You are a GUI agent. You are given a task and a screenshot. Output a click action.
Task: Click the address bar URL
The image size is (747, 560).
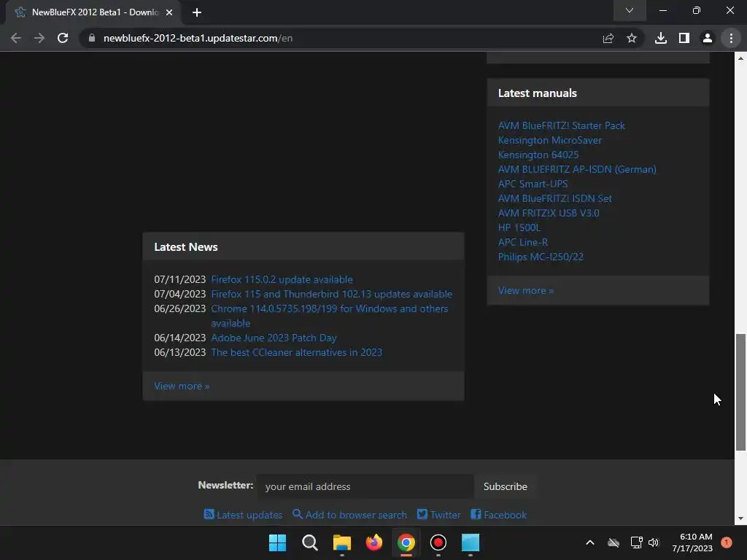coord(198,38)
